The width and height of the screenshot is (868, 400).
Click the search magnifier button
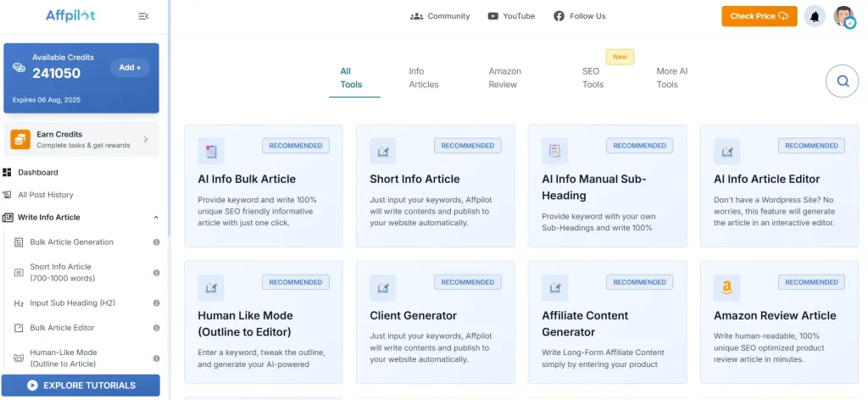coord(843,81)
